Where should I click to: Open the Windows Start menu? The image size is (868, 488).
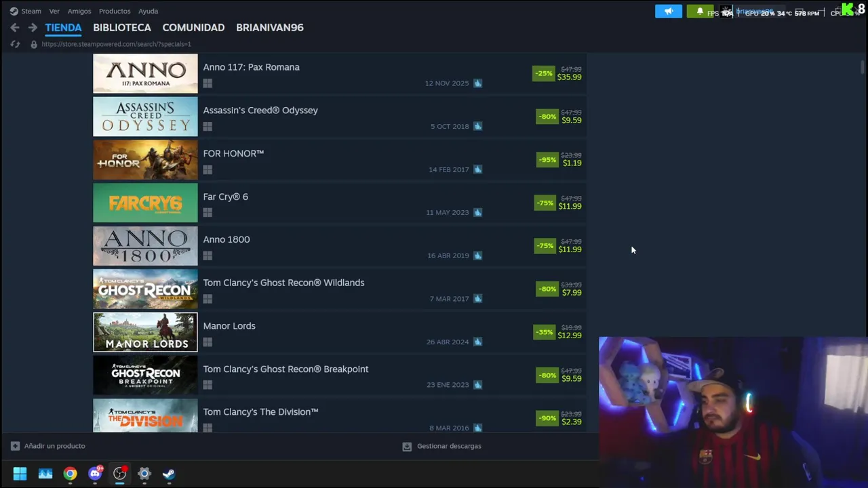20,474
